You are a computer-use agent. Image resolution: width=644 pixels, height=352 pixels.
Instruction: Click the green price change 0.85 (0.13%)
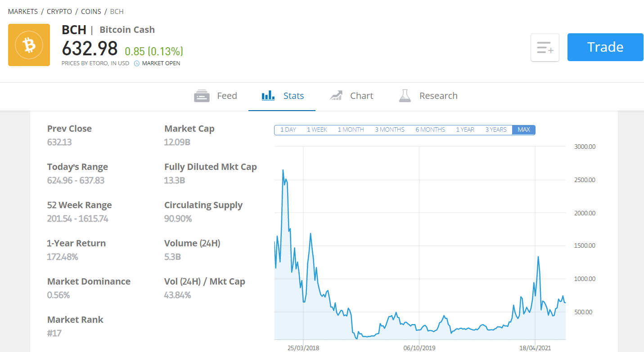pos(154,51)
